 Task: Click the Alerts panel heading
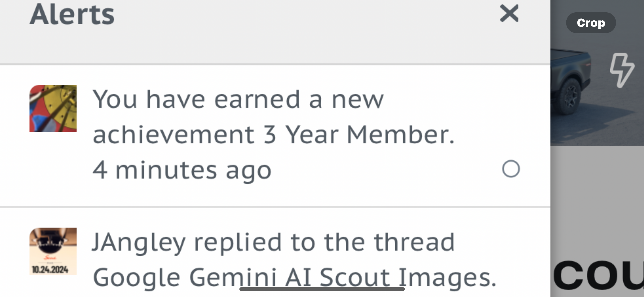pyautogui.click(x=72, y=15)
